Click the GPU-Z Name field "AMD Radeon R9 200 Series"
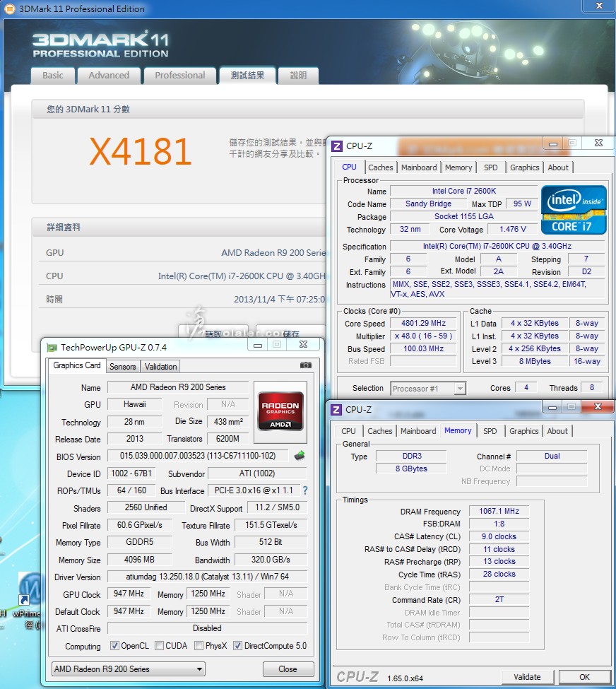 pyautogui.click(x=178, y=387)
